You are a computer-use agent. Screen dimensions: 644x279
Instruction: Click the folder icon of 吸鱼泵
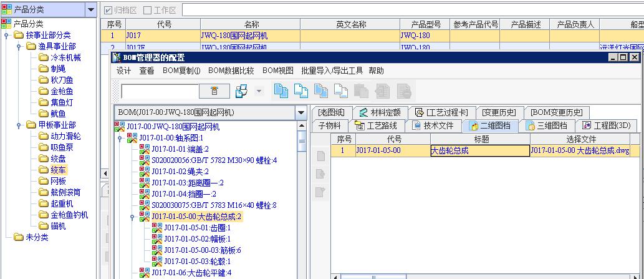[44, 147]
